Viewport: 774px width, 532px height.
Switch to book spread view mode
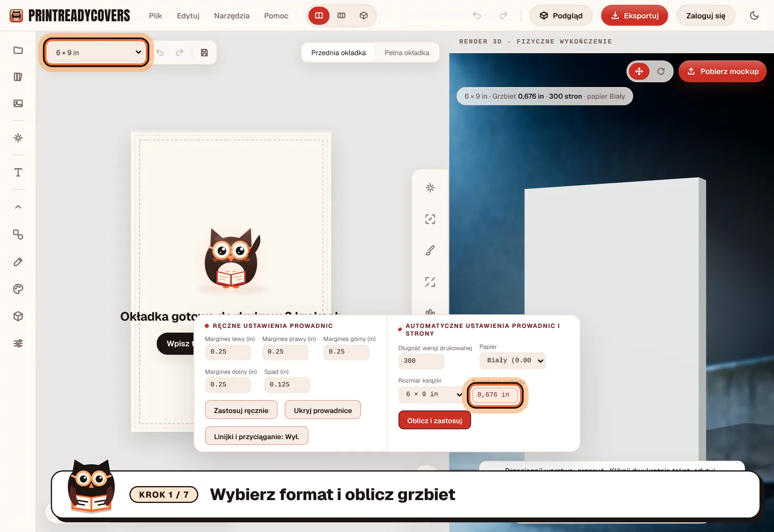tap(341, 15)
